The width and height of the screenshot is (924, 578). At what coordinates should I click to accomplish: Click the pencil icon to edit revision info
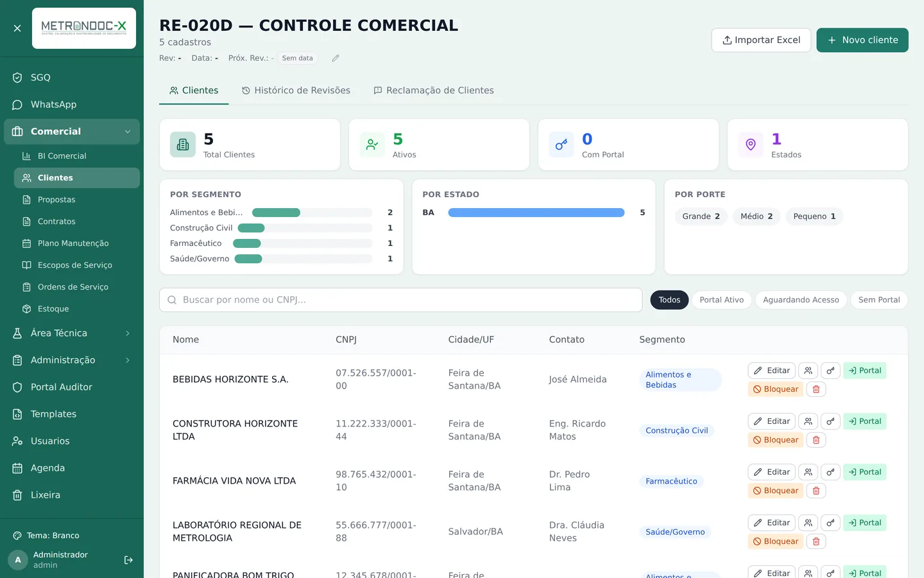pos(336,58)
